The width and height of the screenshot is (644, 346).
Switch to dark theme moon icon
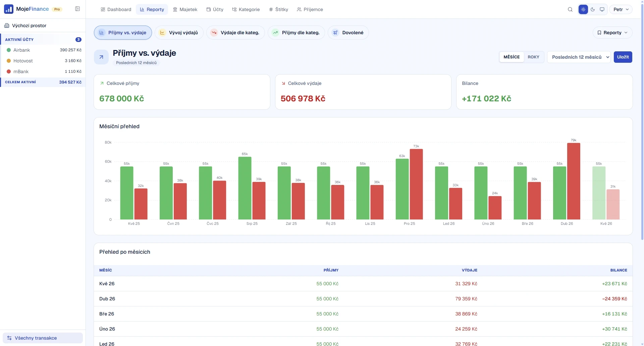tap(593, 9)
